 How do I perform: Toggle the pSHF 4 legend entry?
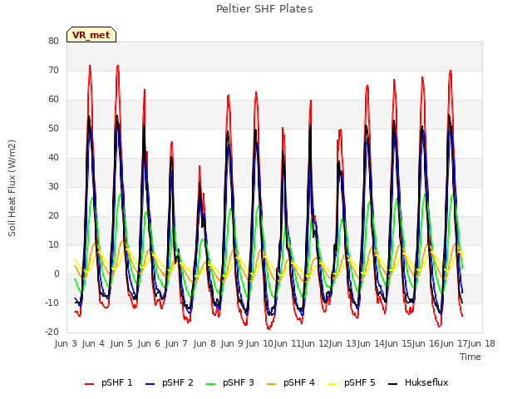[x=291, y=382]
